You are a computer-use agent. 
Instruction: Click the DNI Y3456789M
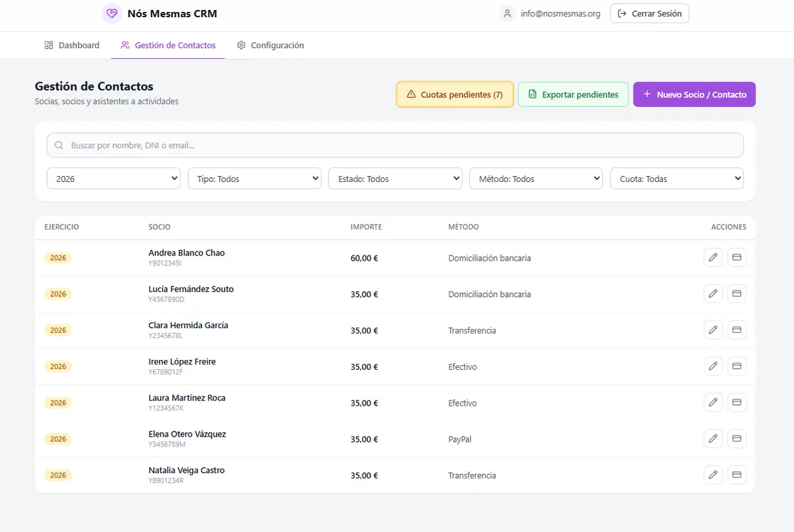[167, 445]
